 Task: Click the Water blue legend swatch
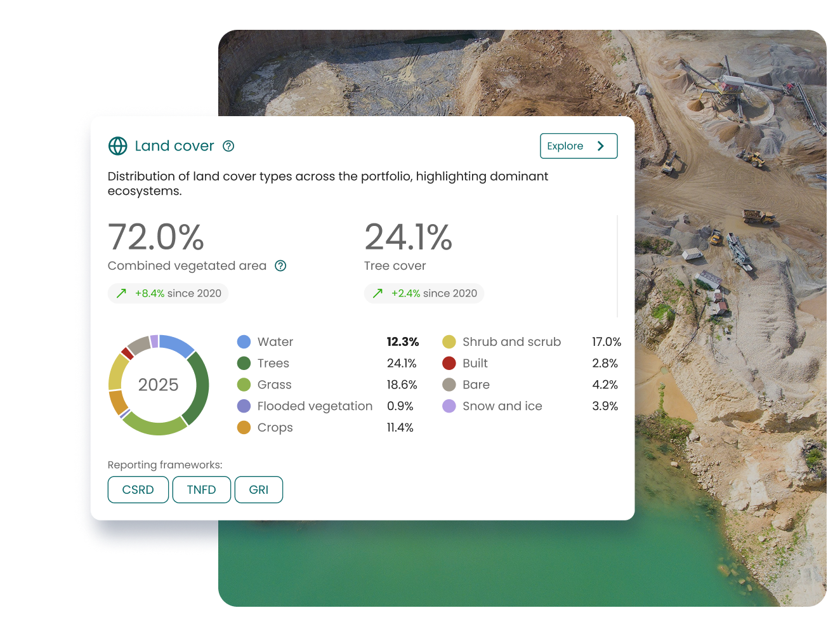244,342
